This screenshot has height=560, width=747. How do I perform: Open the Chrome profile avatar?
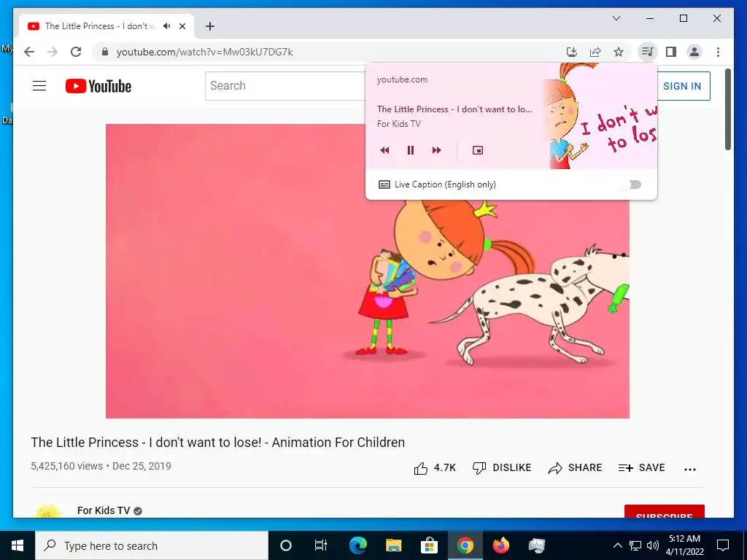[x=694, y=52]
